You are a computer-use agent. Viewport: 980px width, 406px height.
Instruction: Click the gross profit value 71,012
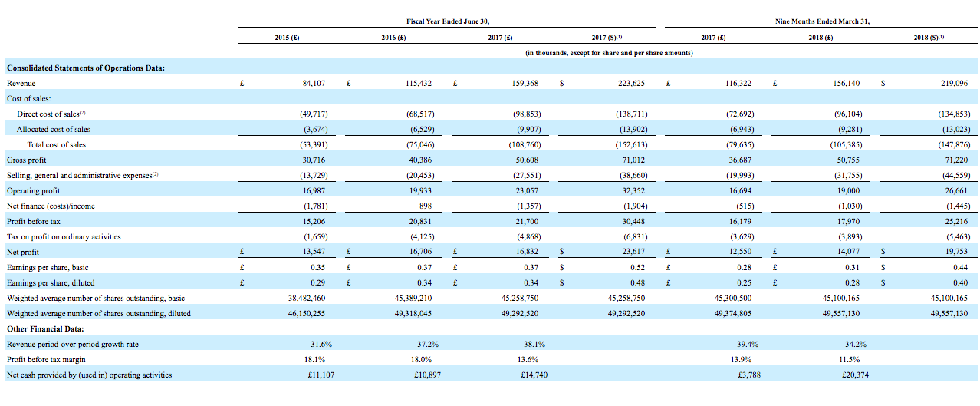point(636,160)
